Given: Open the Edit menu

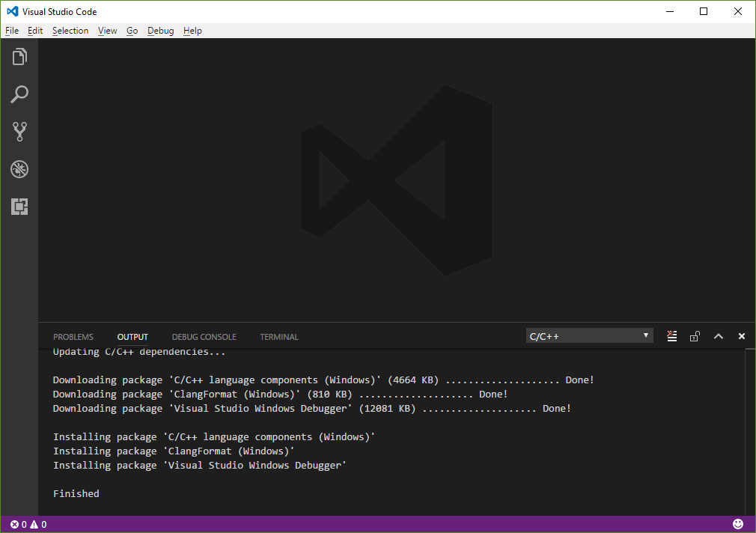Looking at the screenshot, I should tap(35, 31).
